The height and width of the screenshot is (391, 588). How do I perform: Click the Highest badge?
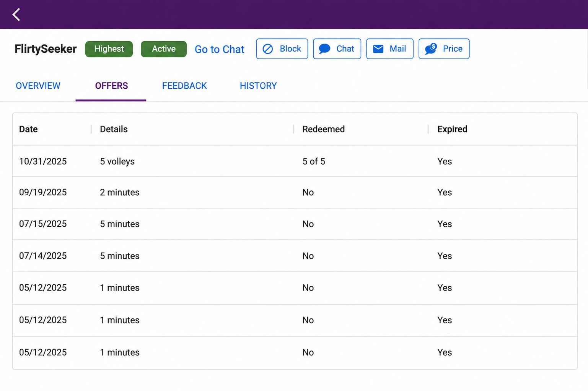tap(109, 49)
